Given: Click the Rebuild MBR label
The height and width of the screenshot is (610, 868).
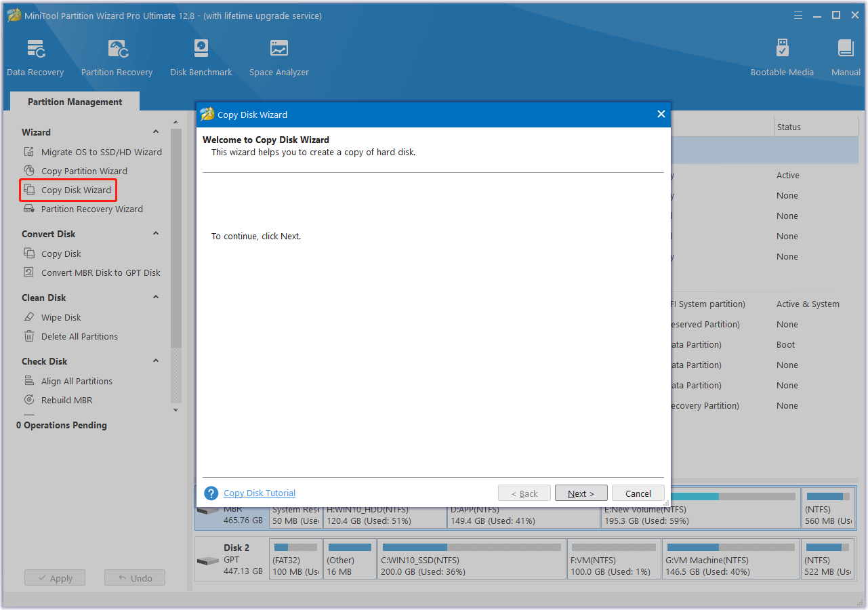Looking at the screenshot, I should tap(66, 400).
